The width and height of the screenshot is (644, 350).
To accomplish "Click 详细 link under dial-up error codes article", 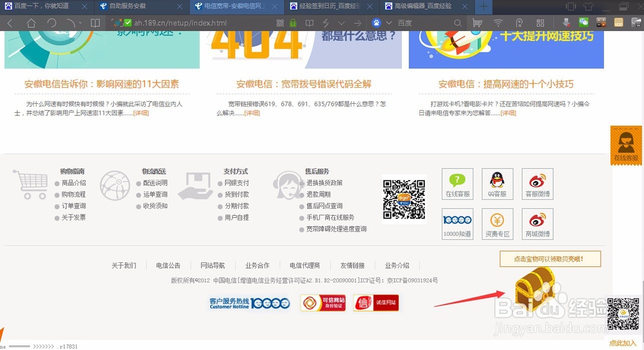I will coord(252,113).
